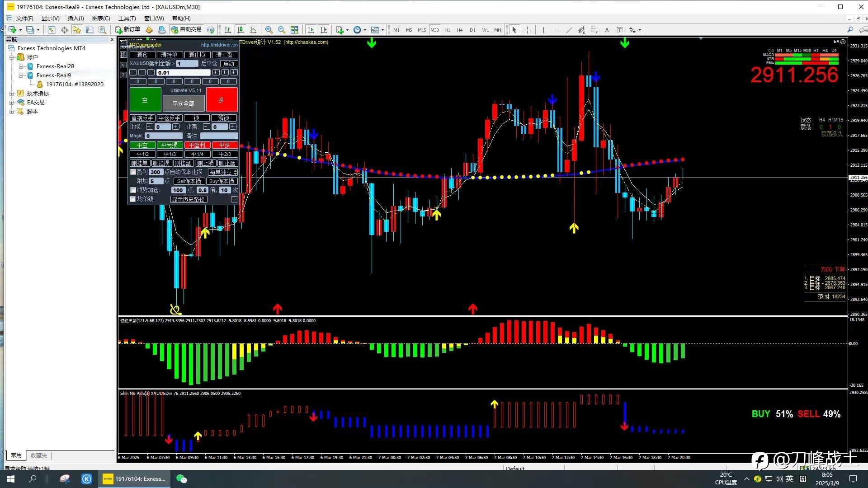
Task: Open the MetaEditor yellow book icon
Action: click(149, 30)
